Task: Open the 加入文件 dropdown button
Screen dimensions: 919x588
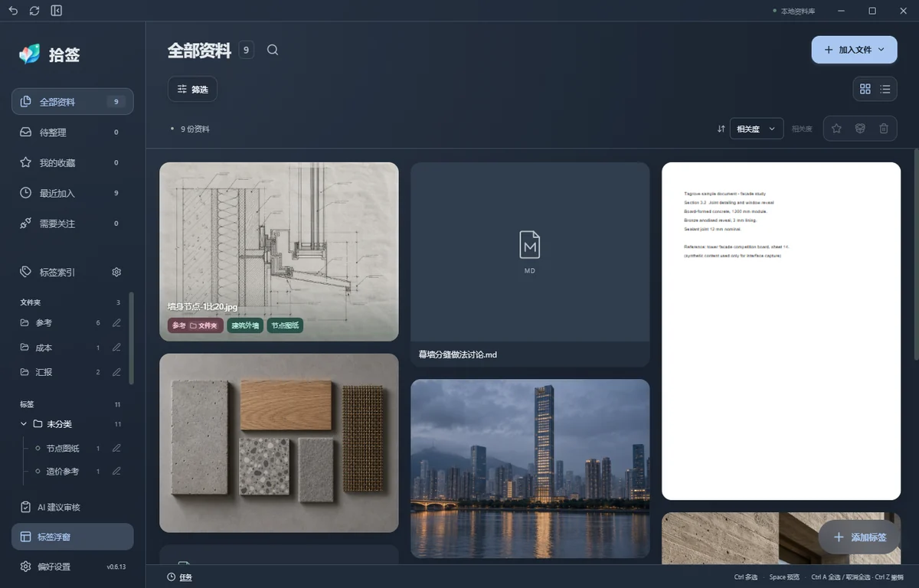Action: (854, 49)
